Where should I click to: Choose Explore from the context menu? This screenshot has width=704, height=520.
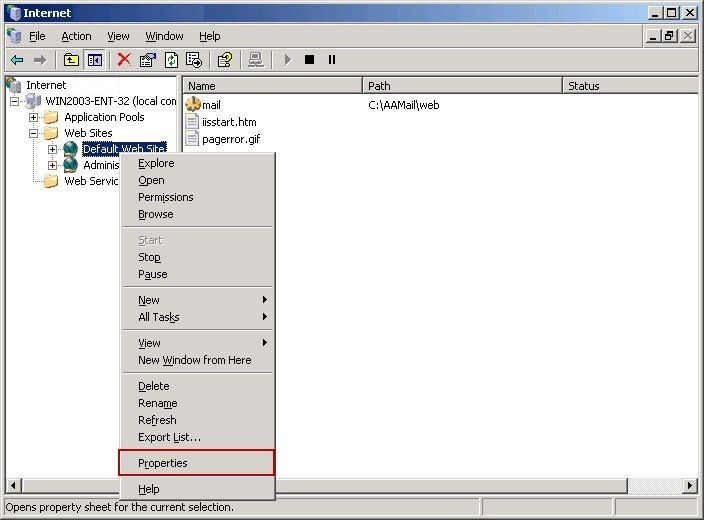tap(198, 163)
